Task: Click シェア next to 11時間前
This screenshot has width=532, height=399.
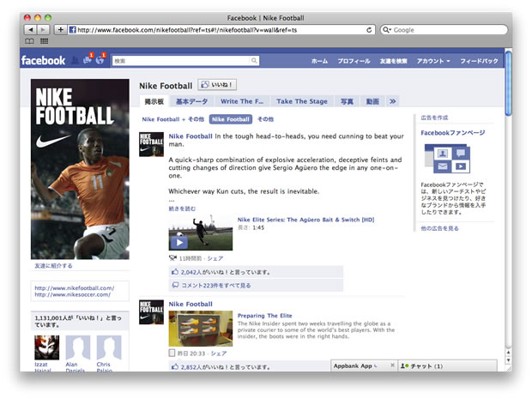Action: (215, 258)
